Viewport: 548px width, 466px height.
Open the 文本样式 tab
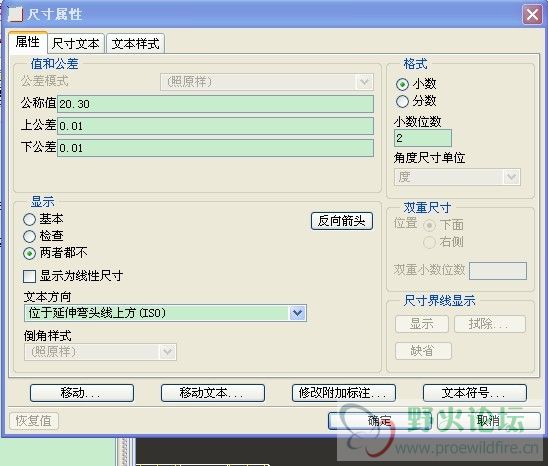(x=136, y=44)
